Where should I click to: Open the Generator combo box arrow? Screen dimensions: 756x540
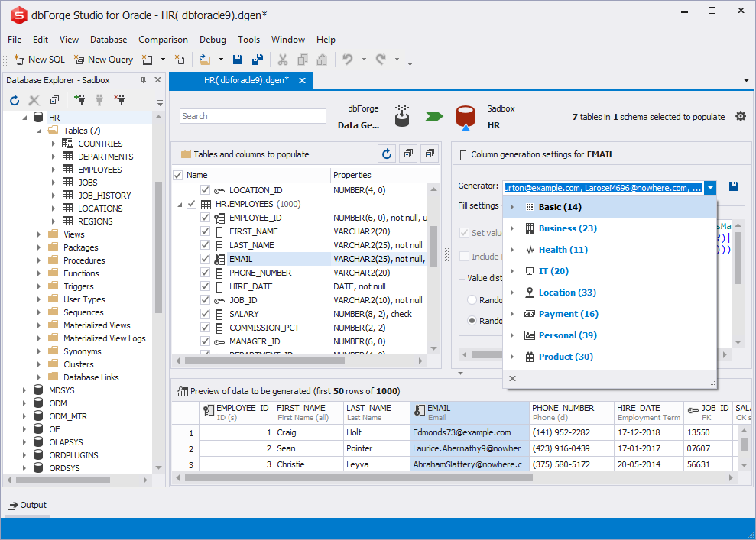710,188
